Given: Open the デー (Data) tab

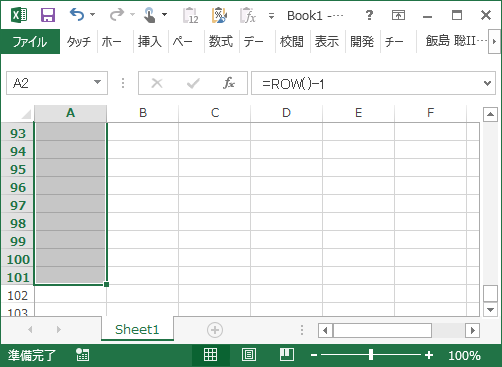Looking at the screenshot, I should 253,42.
